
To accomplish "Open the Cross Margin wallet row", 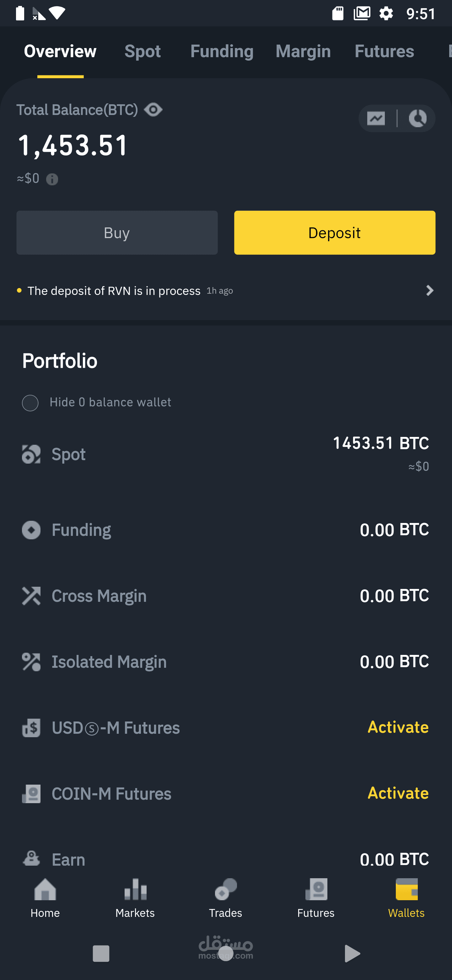I will (x=226, y=596).
